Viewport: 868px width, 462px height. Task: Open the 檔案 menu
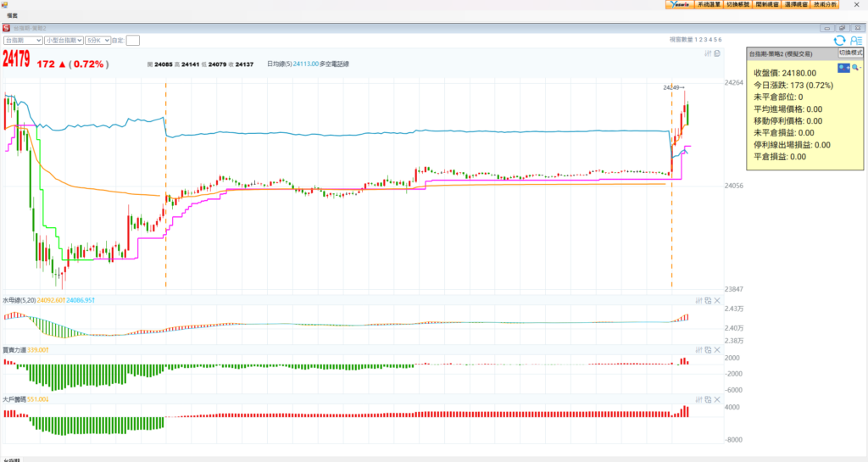[13, 16]
